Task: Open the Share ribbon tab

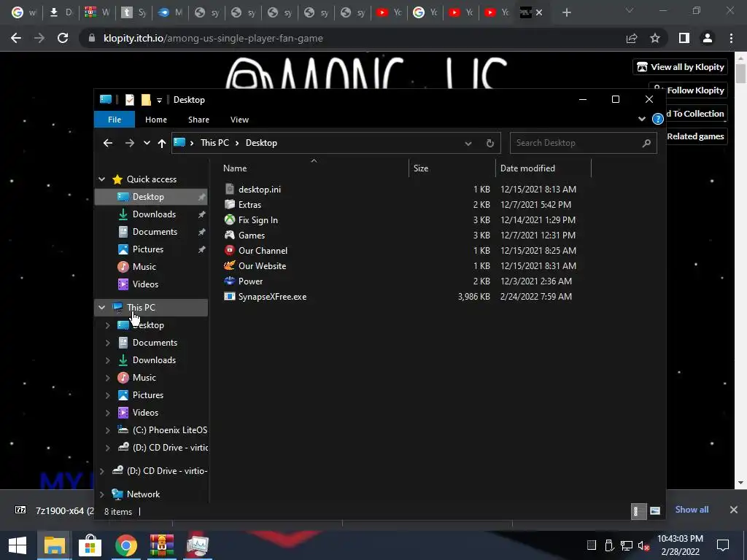Action: coord(198,120)
